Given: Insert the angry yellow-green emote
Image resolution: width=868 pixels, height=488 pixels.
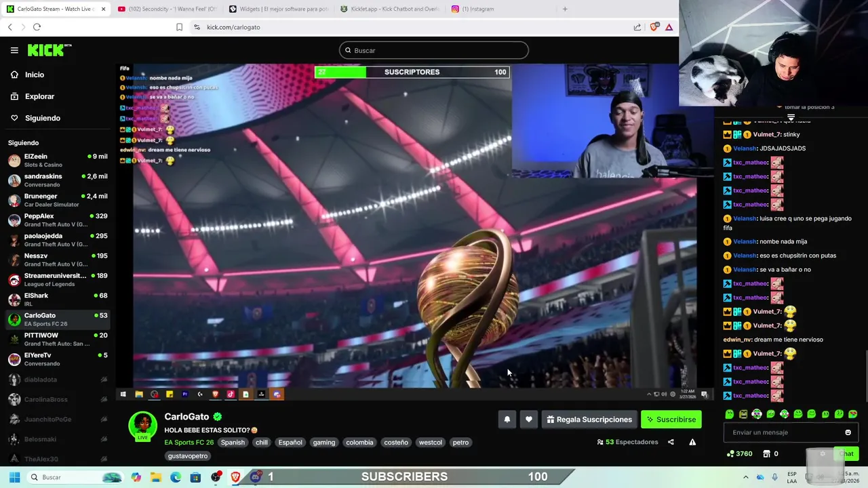Looking at the screenshot, I should tap(743, 414).
